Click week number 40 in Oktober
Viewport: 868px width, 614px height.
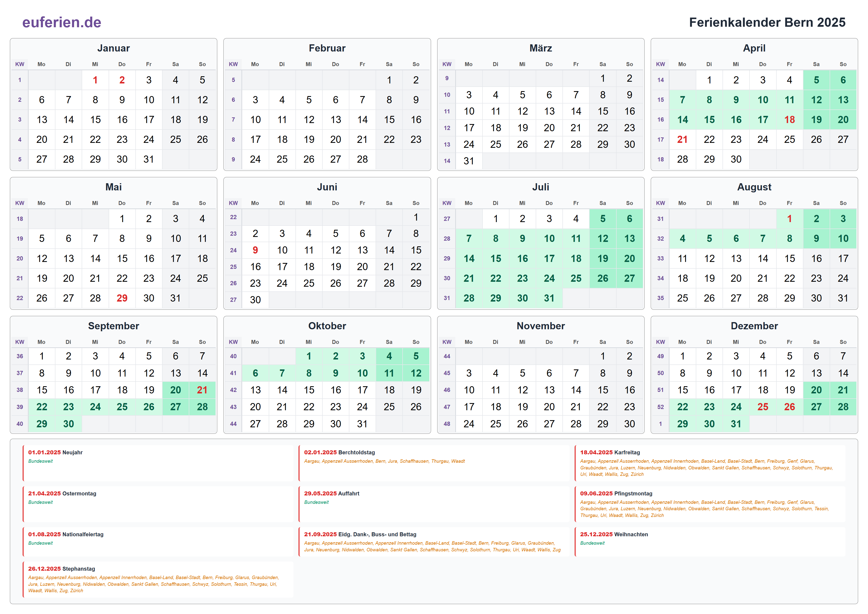pyautogui.click(x=233, y=356)
